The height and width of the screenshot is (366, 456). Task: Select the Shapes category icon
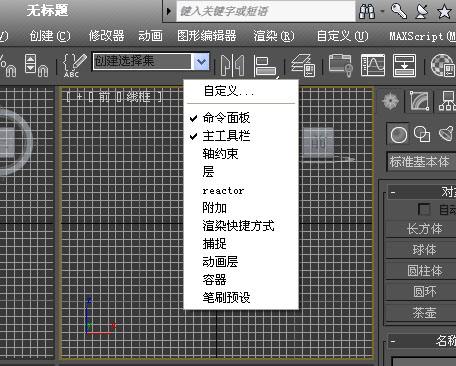[422, 134]
